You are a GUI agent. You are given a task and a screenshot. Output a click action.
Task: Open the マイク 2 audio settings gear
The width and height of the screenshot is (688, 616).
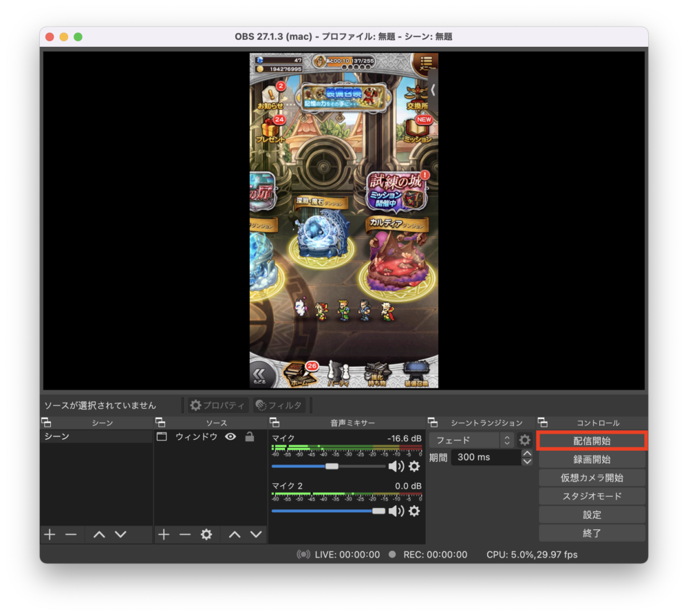click(414, 511)
